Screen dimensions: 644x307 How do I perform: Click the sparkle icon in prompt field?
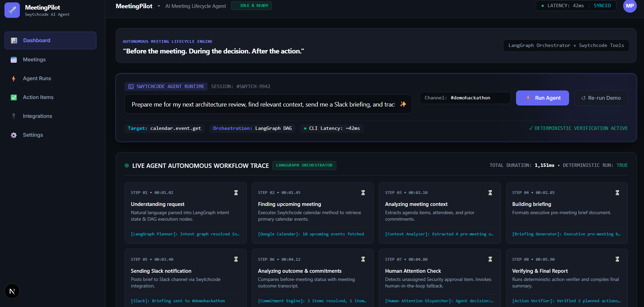403,104
